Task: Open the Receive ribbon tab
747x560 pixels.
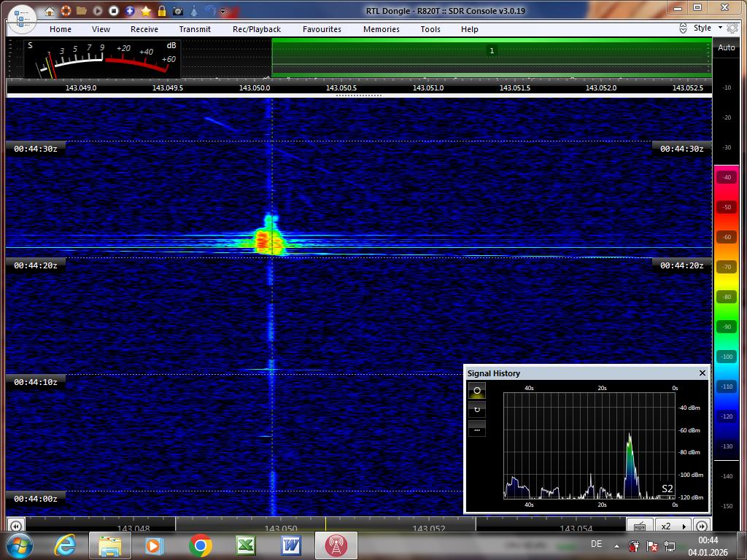Action: [144, 29]
